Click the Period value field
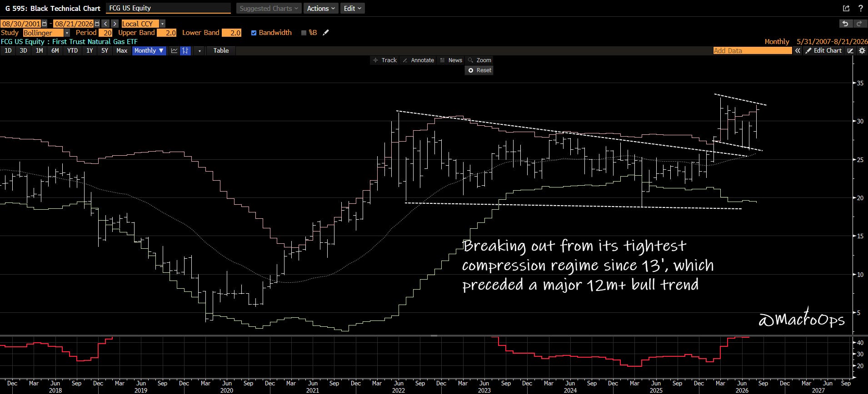The image size is (868, 394). 106,33
